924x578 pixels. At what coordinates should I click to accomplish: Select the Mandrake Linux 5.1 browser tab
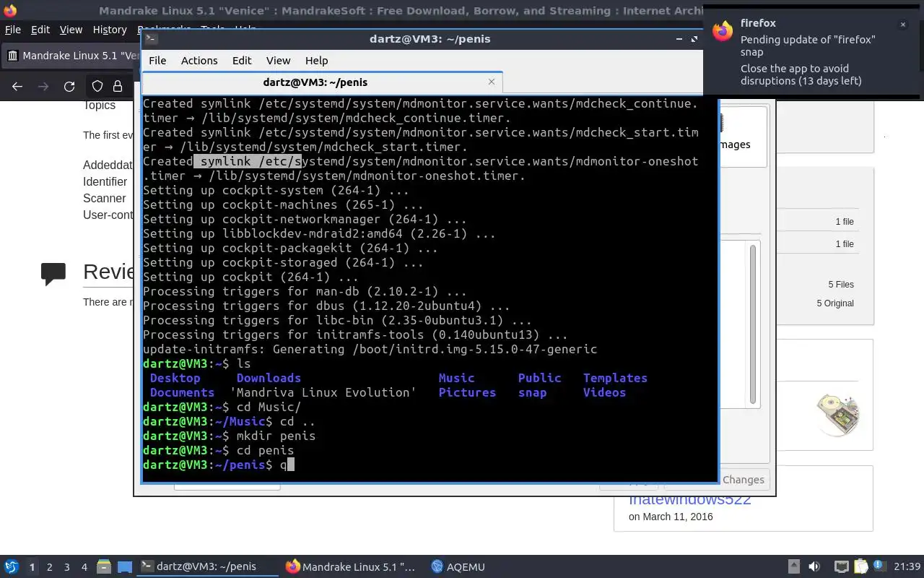pyautogui.click(x=72, y=56)
